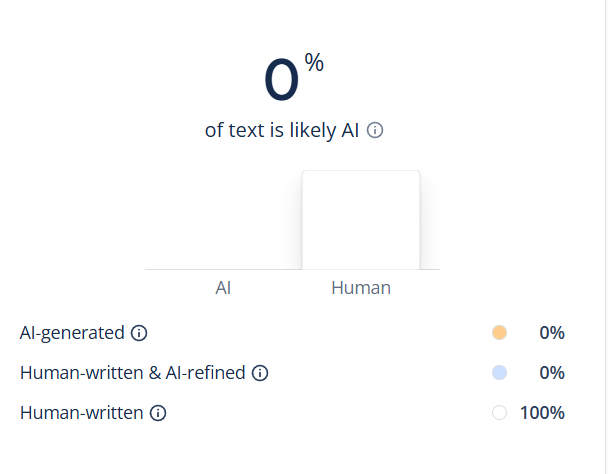Select the blue AI-refined color dot

pyautogui.click(x=499, y=372)
